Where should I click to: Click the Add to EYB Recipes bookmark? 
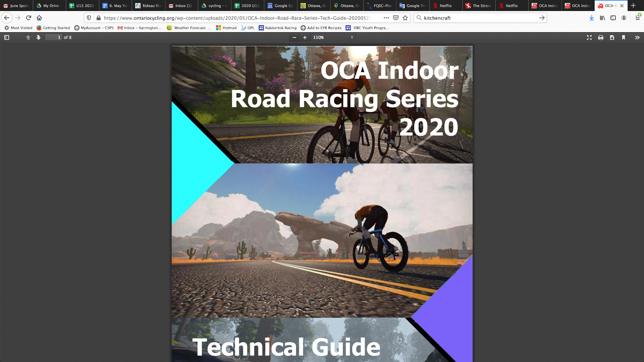(321, 28)
